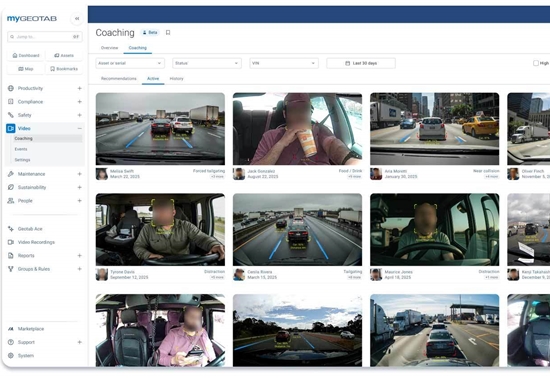This screenshot has width=550, height=378.
Task: Switch to the Overview tab
Action: pos(109,48)
